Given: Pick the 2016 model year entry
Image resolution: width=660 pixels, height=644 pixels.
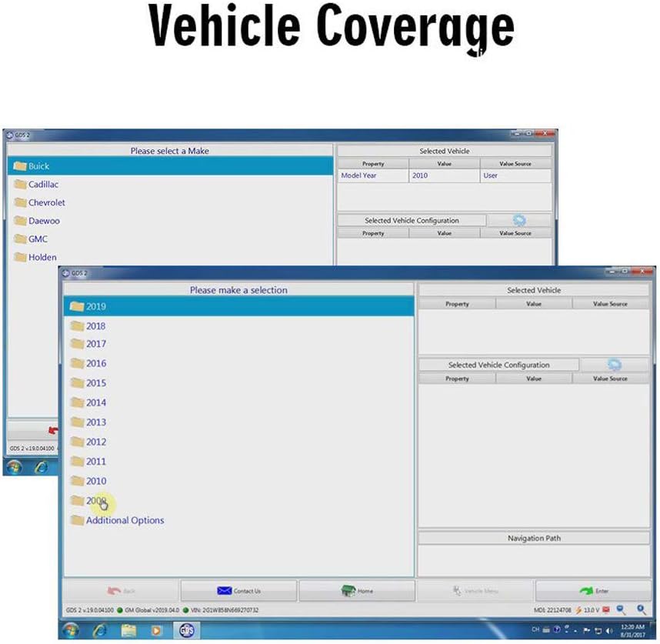Looking at the screenshot, I should 238,363.
